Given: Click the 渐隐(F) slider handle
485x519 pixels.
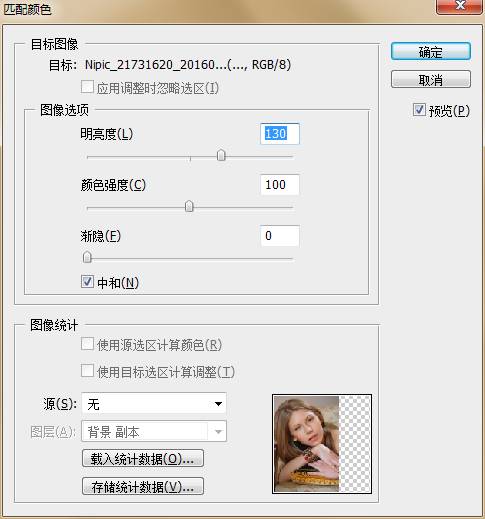Looking at the screenshot, I should pos(87,257).
